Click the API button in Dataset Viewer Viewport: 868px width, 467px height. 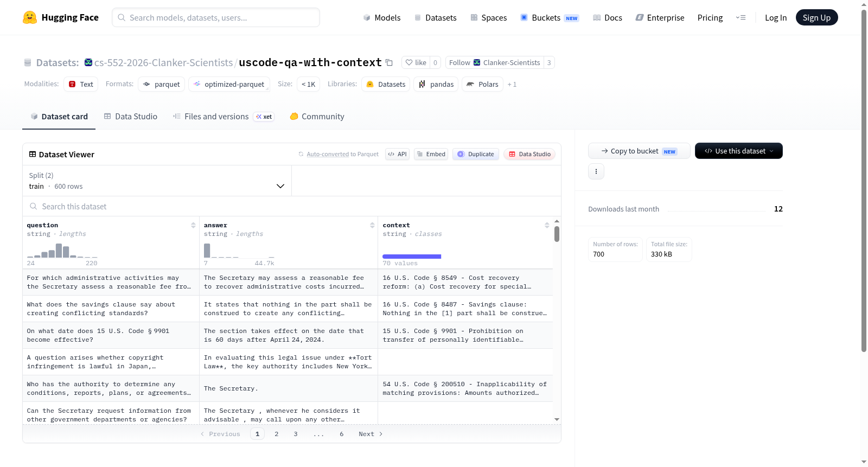(397, 154)
